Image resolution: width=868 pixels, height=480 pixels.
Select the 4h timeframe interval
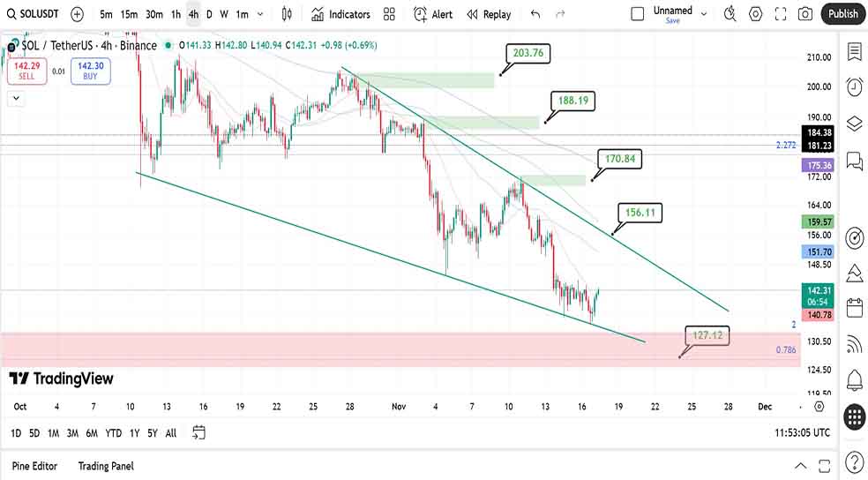pos(193,14)
